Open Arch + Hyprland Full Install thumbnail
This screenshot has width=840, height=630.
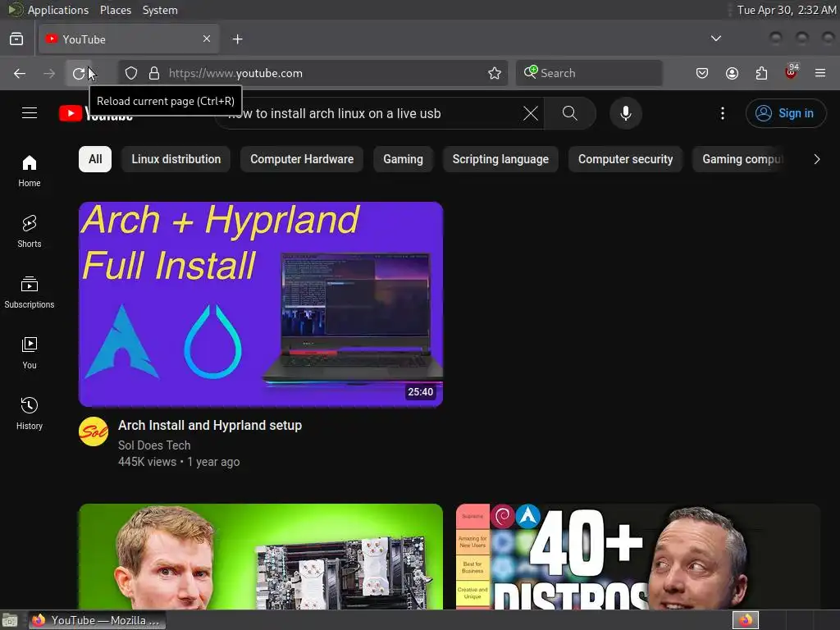click(x=261, y=304)
